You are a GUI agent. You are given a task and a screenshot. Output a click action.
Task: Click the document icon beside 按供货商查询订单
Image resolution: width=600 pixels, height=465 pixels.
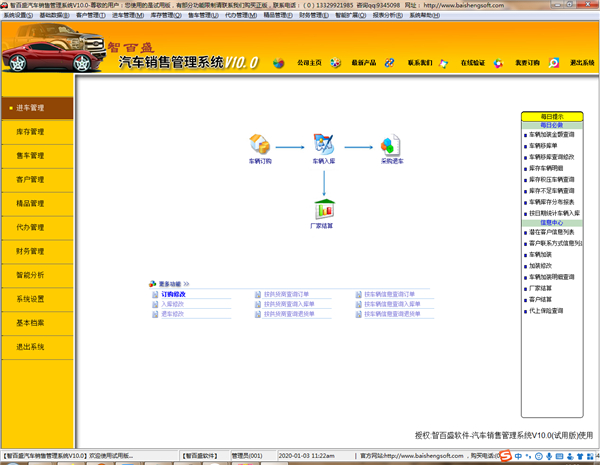(258, 294)
